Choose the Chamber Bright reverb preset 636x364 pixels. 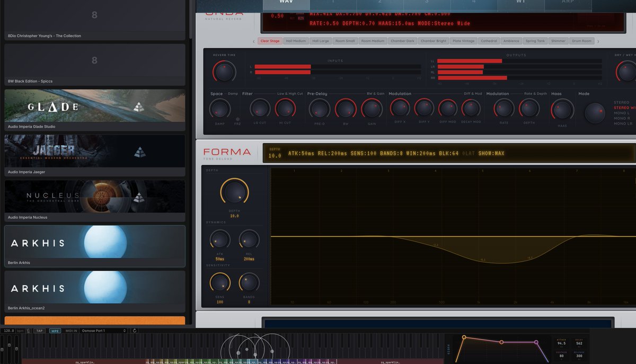[434, 41]
